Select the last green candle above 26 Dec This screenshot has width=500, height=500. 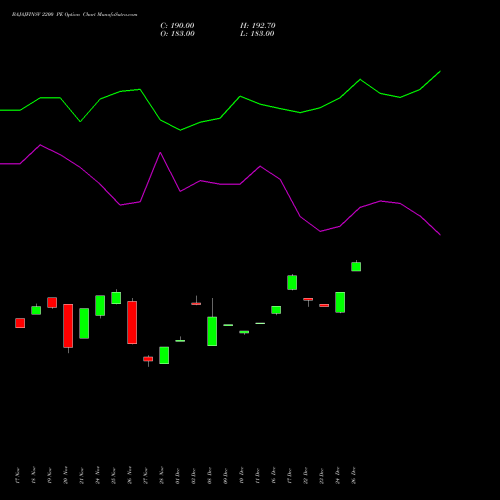tap(356, 267)
